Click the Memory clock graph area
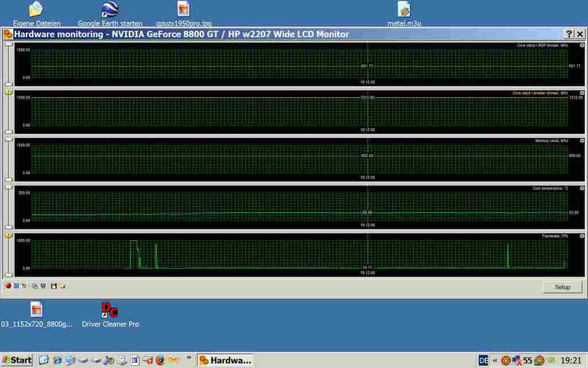This screenshot has height=368, width=588. pos(299,159)
